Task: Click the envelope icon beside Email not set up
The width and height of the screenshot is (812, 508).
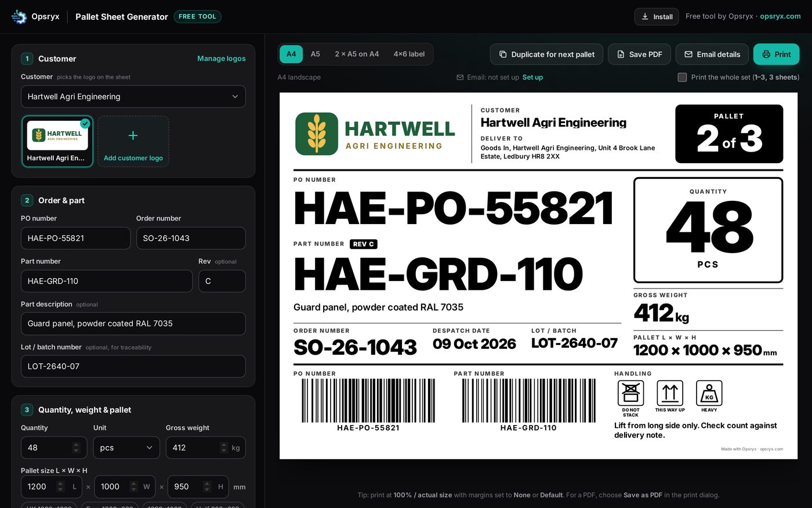Action: pos(460,77)
